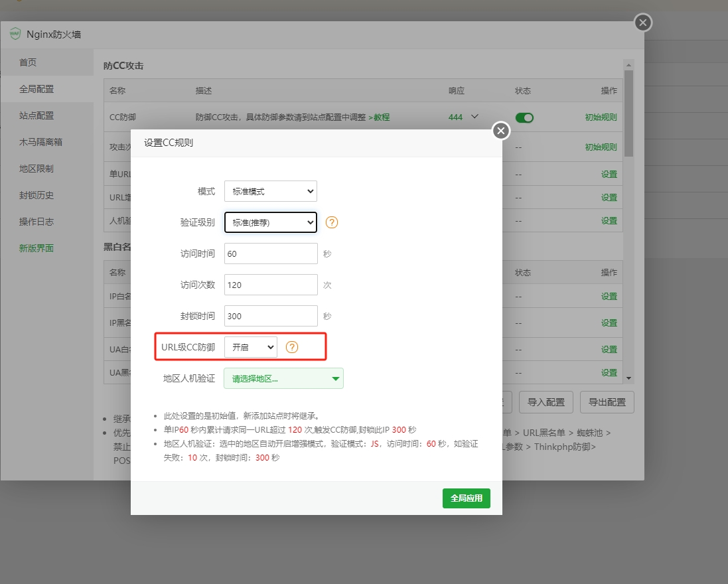The height and width of the screenshot is (584, 728).
Task: Click the CC防御 name cell
Action: (123, 117)
